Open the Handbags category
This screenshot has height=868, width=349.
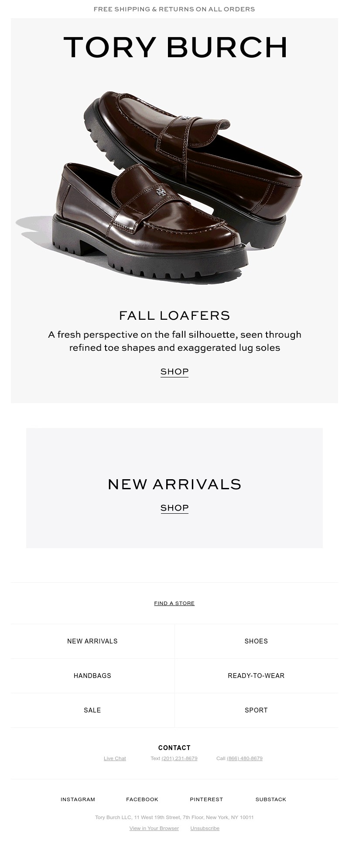click(92, 676)
